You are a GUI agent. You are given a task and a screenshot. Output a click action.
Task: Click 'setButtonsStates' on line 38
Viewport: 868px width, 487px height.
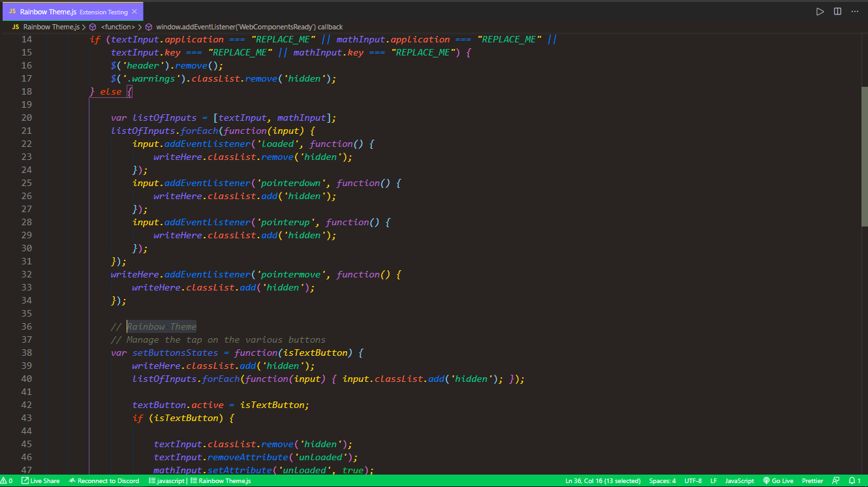(175, 353)
